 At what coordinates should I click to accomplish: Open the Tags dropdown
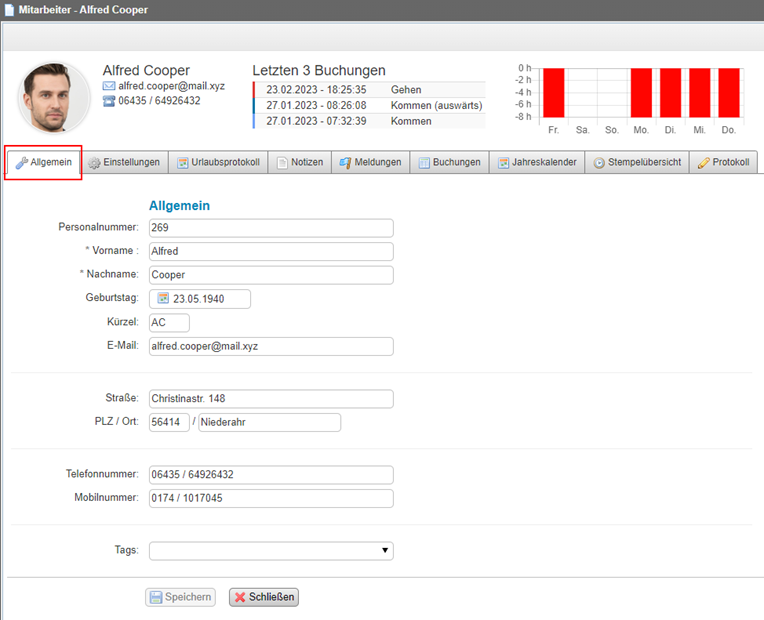pyautogui.click(x=271, y=551)
